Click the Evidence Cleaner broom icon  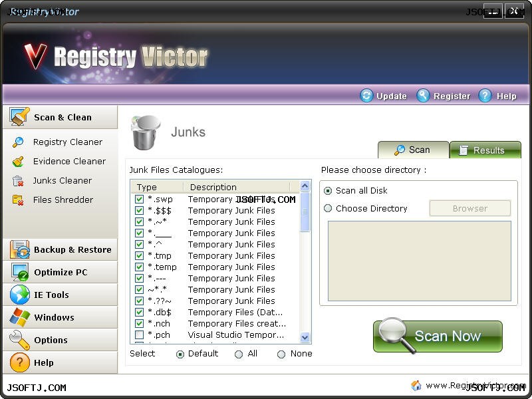point(18,162)
